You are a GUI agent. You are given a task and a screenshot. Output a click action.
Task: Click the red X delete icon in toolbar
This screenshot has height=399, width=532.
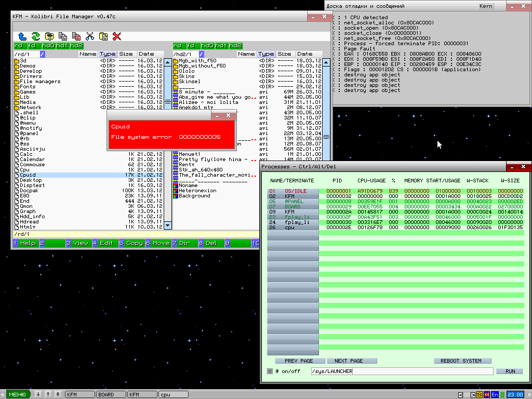[117, 36]
